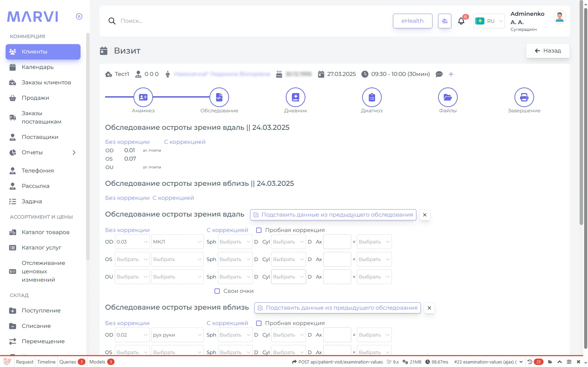Click OS Ax input in distance section
The width and height of the screenshot is (588, 367).
(337, 259)
